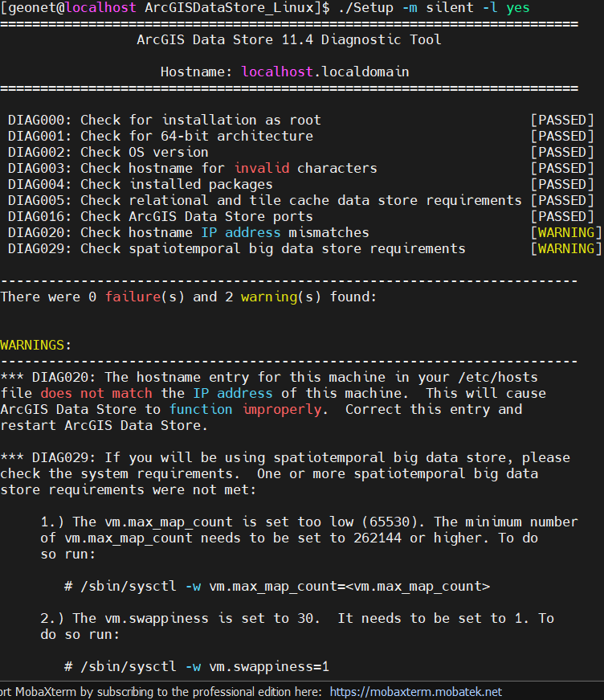
Task: Click the 'DIAG005: Check relational and tile cache' line
Action: pos(265,200)
